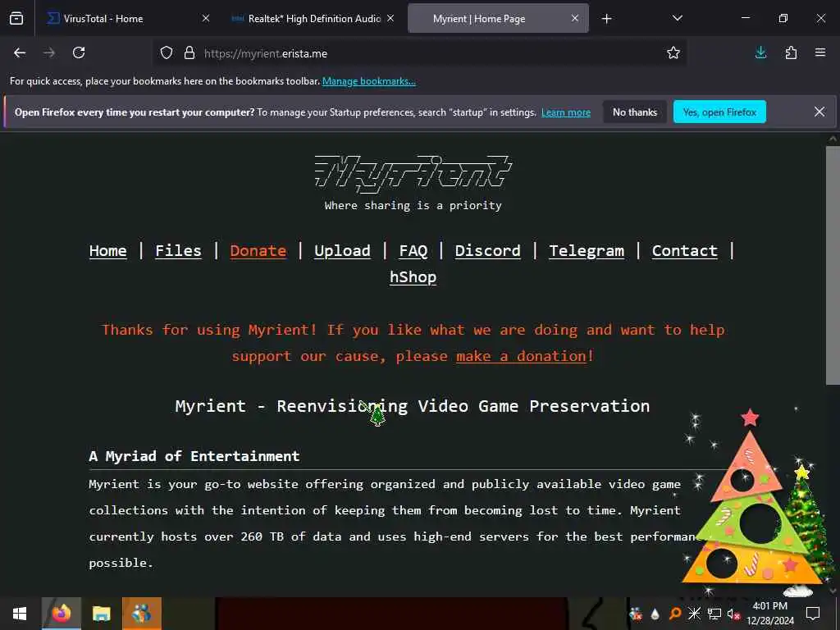View site security via the padlock icon
This screenshot has height=630, width=840.
pyautogui.click(x=189, y=53)
